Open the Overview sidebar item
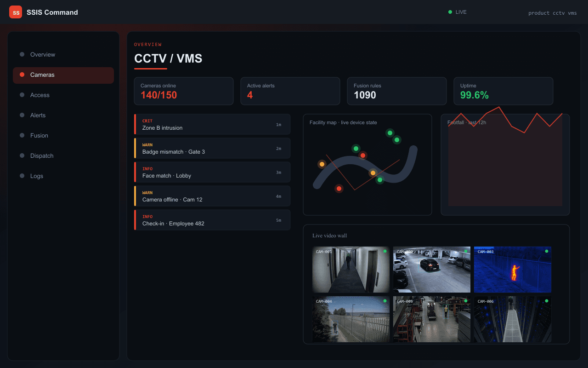The height and width of the screenshot is (368, 588). coord(63,54)
